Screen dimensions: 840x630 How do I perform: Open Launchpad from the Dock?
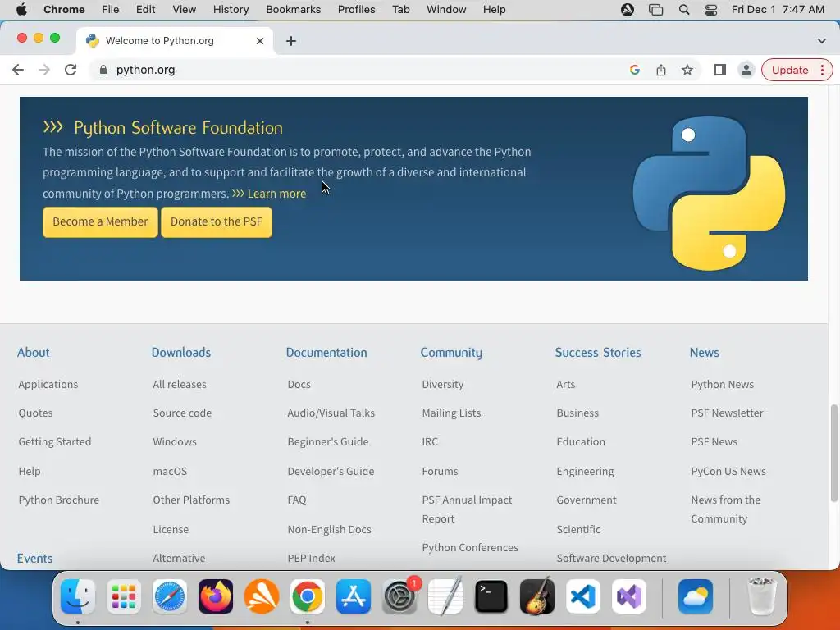[124, 596]
